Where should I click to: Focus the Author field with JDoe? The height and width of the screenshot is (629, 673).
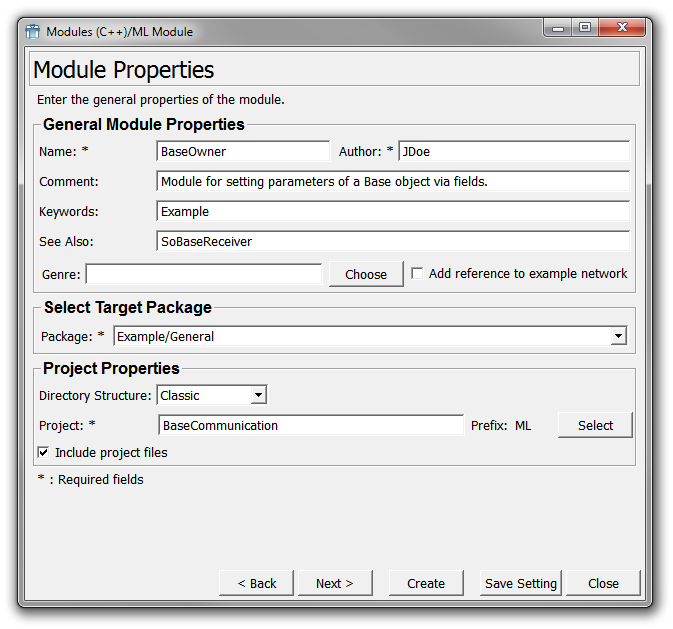513,152
